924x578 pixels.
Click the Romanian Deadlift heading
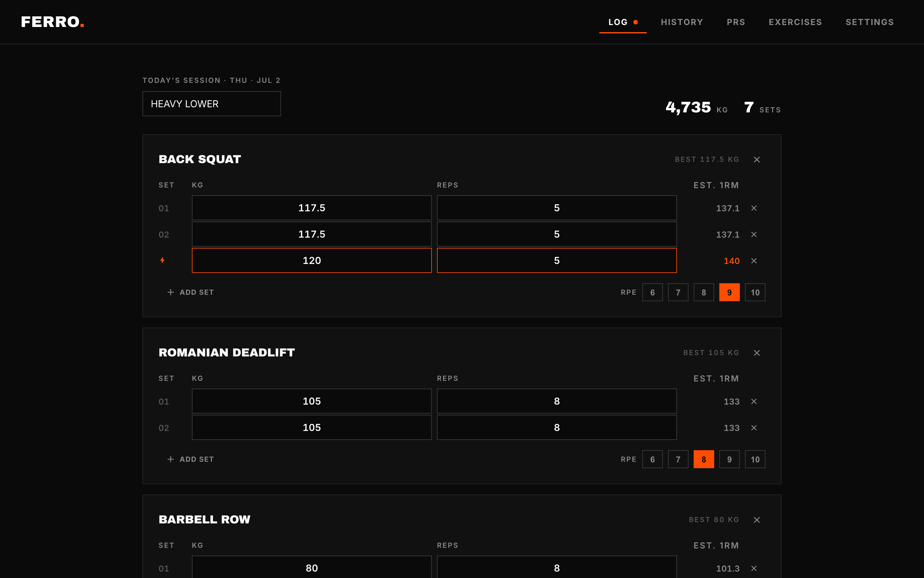point(227,353)
